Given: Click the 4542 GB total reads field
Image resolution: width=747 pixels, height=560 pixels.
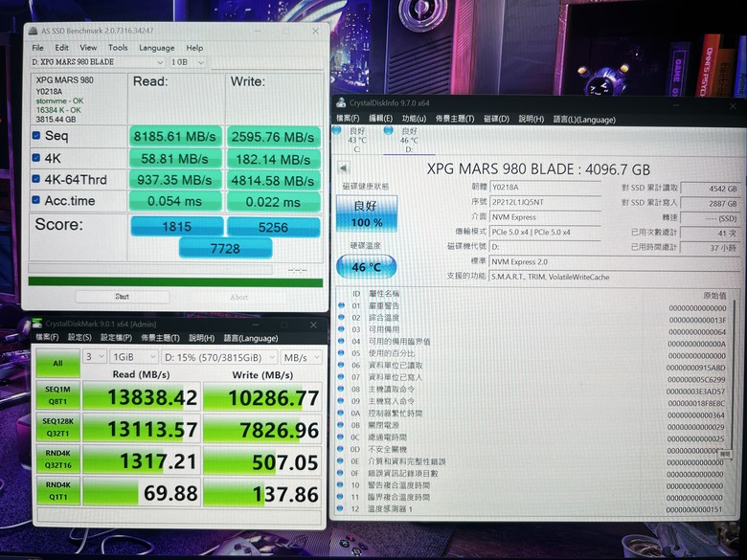Looking at the screenshot, I should [x=710, y=189].
